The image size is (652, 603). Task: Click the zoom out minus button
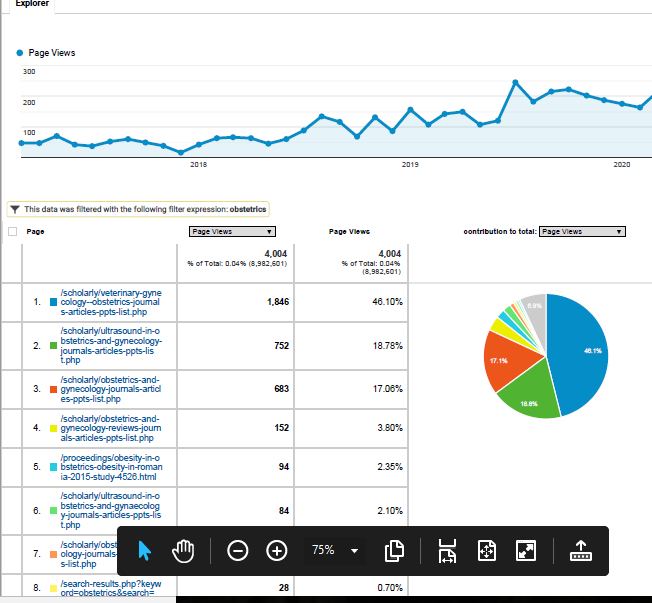point(238,551)
